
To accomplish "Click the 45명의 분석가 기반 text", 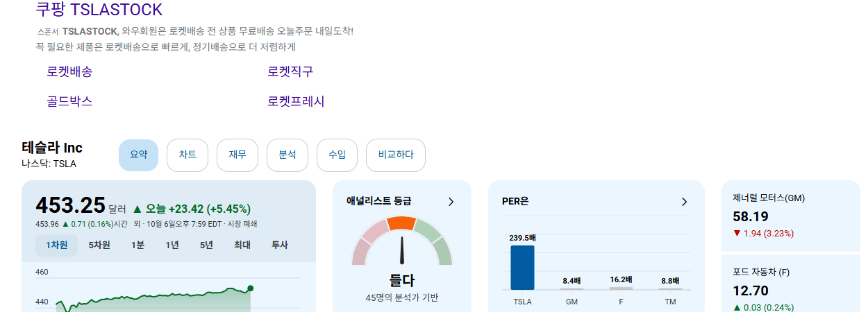I will pyautogui.click(x=402, y=297).
